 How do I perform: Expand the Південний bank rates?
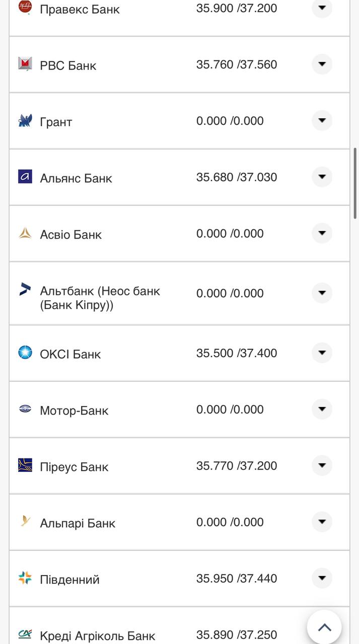[322, 579]
